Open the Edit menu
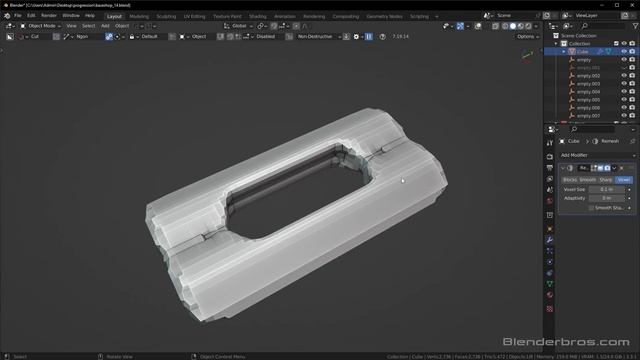The height and width of the screenshot is (360, 640). (x=31, y=16)
